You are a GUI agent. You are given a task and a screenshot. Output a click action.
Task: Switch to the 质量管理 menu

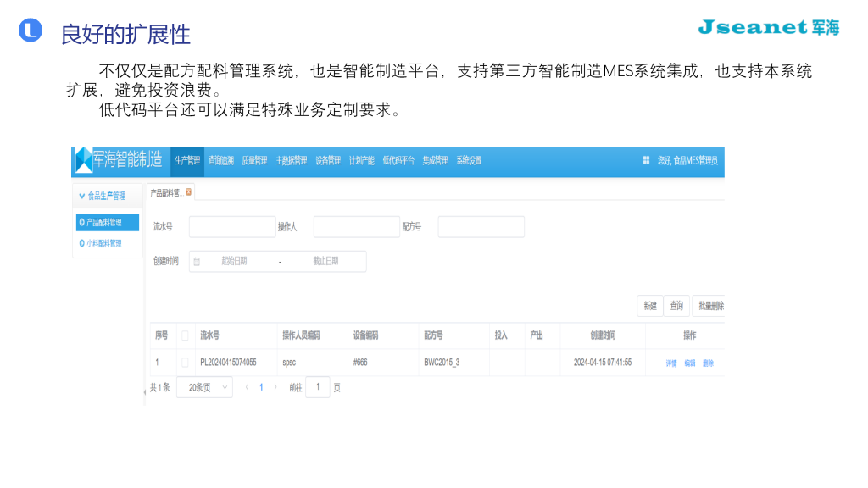[254, 159]
